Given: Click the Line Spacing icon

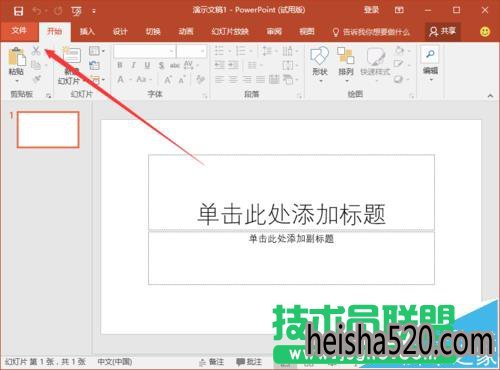Looking at the screenshot, I should click(267, 51).
